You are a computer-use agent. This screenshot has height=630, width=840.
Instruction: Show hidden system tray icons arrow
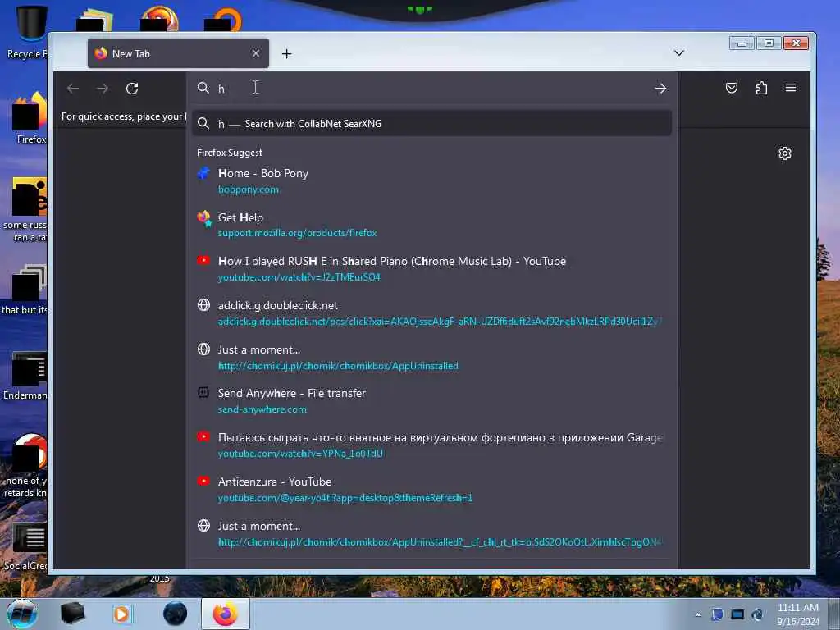pos(697,614)
